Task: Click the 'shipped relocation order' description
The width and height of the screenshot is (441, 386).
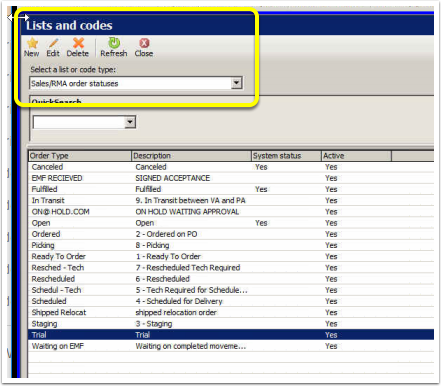Action: point(176,313)
